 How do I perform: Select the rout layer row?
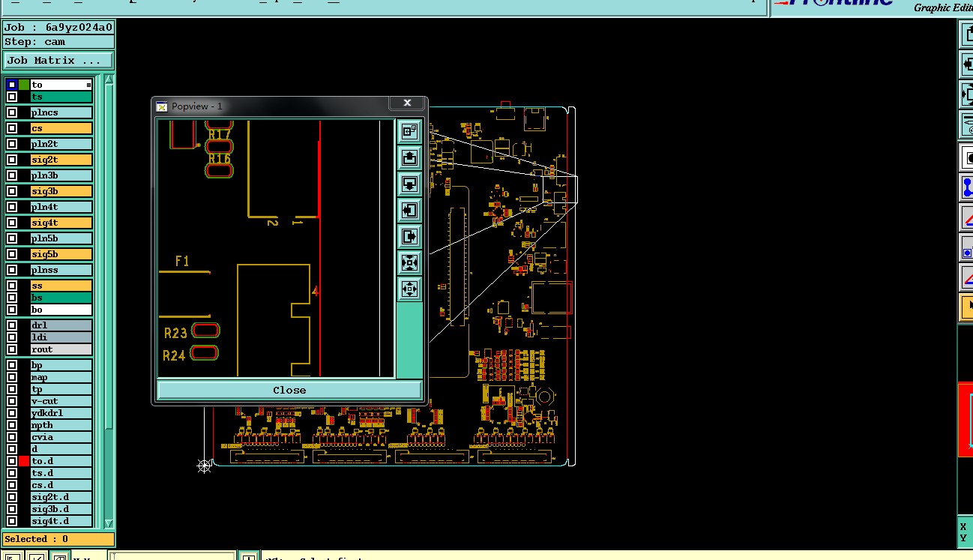coord(61,349)
